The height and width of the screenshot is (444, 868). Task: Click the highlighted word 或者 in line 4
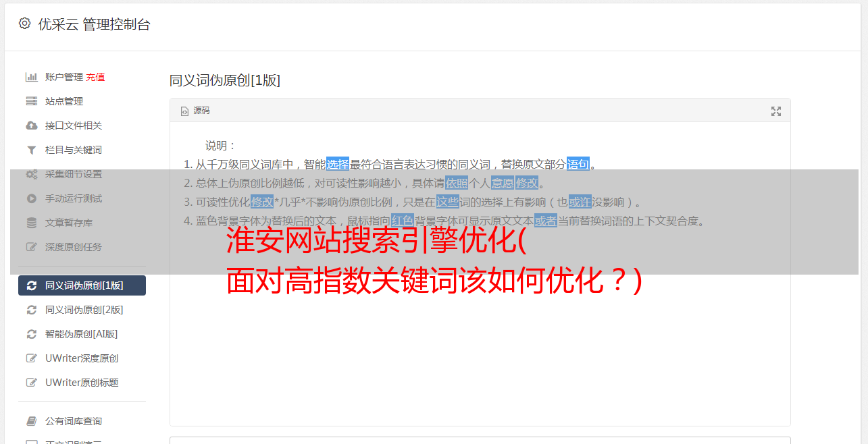click(x=546, y=221)
